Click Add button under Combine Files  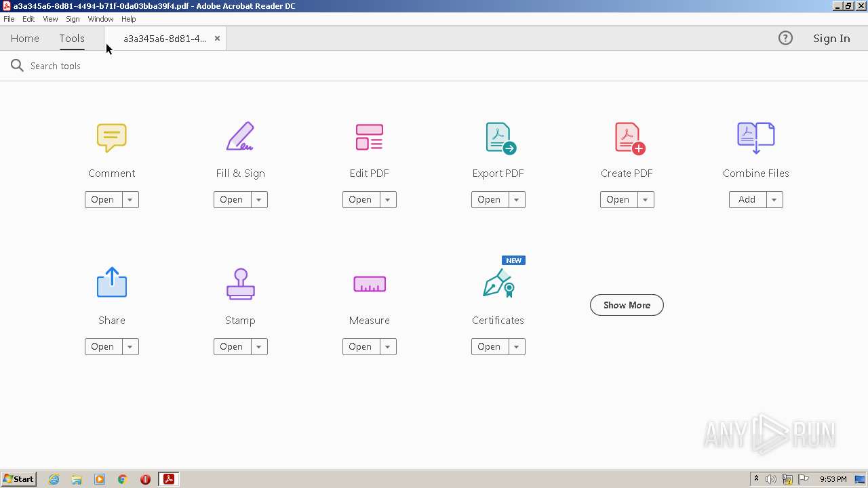click(747, 200)
